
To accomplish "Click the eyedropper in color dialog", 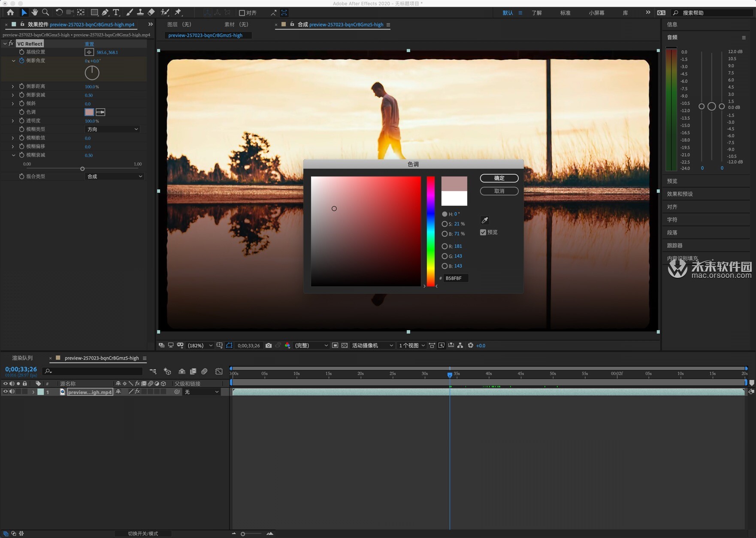I will (485, 220).
